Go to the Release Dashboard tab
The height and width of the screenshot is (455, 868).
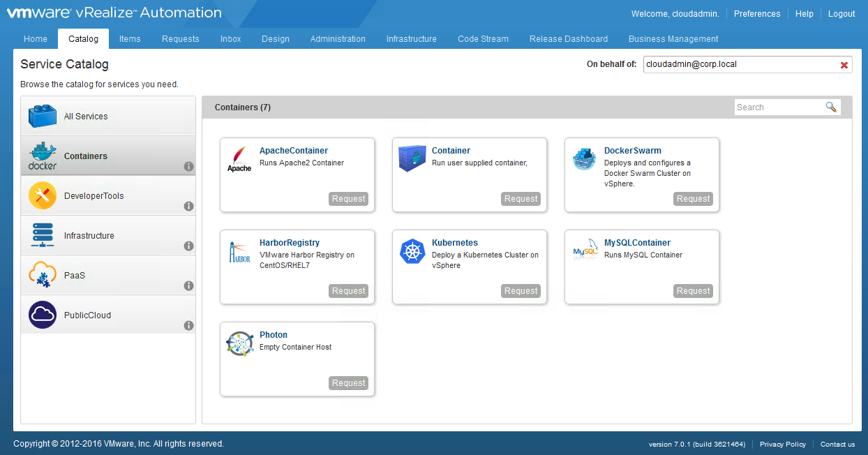[x=569, y=39]
